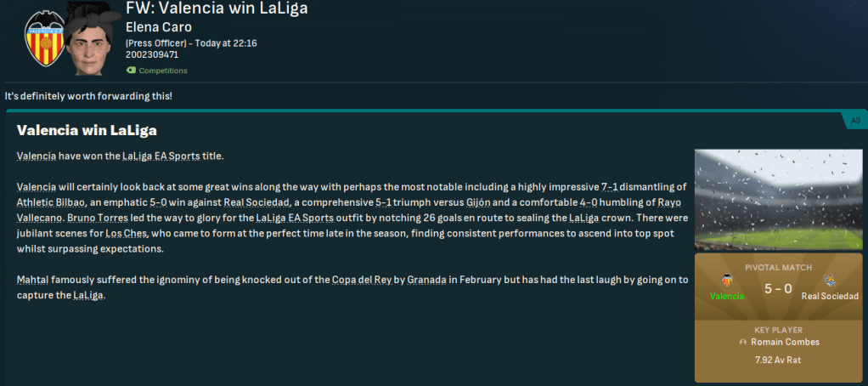Click Elena Caro's portrait photo
The width and height of the screenshot is (868, 386).
(91, 39)
